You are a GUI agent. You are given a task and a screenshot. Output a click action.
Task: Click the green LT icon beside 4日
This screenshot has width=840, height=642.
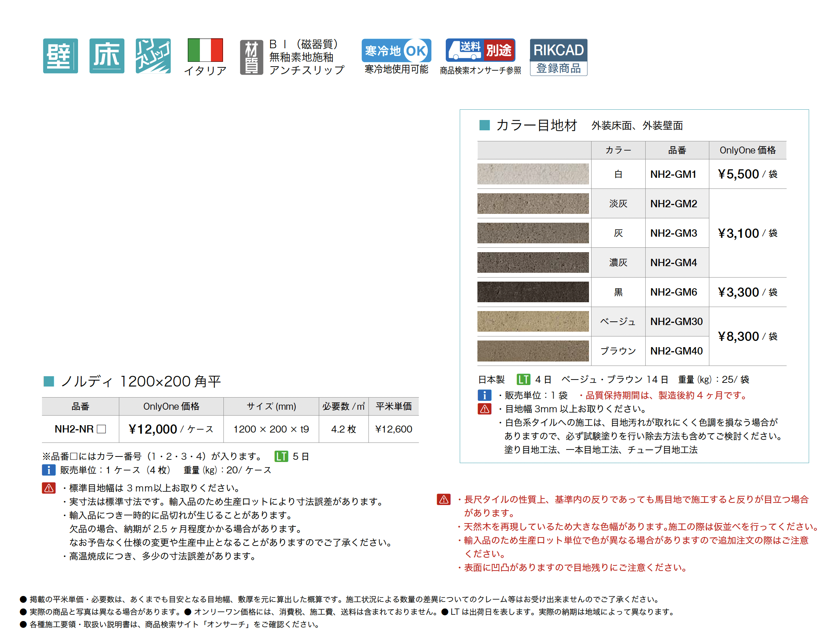523,380
